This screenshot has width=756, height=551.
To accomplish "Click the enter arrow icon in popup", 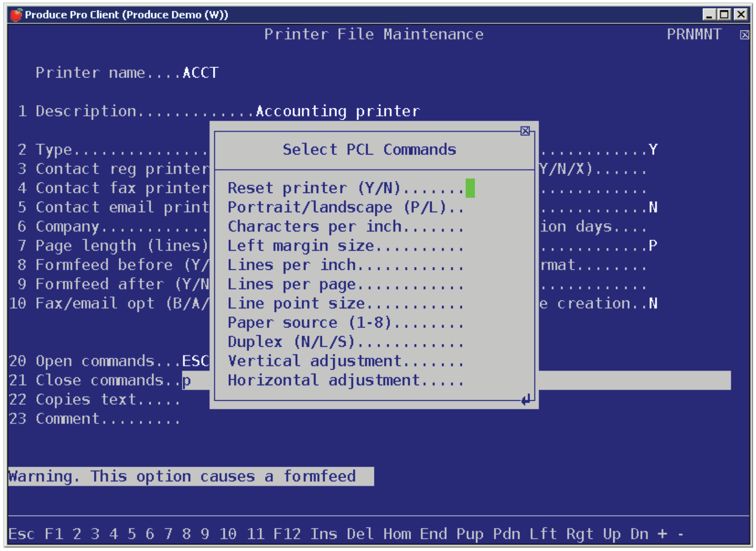I will click(x=526, y=399).
